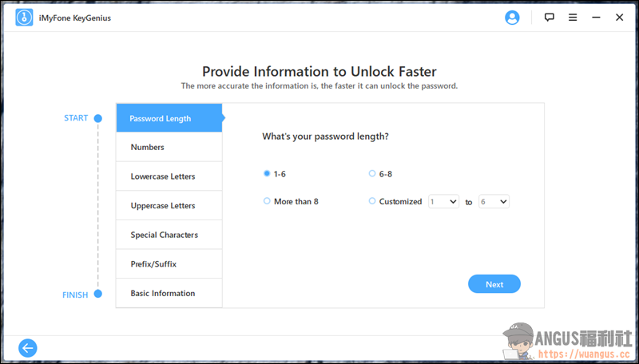Open the feedback chat icon
This screenshot has height=364, width=639.
coord(550,18)
